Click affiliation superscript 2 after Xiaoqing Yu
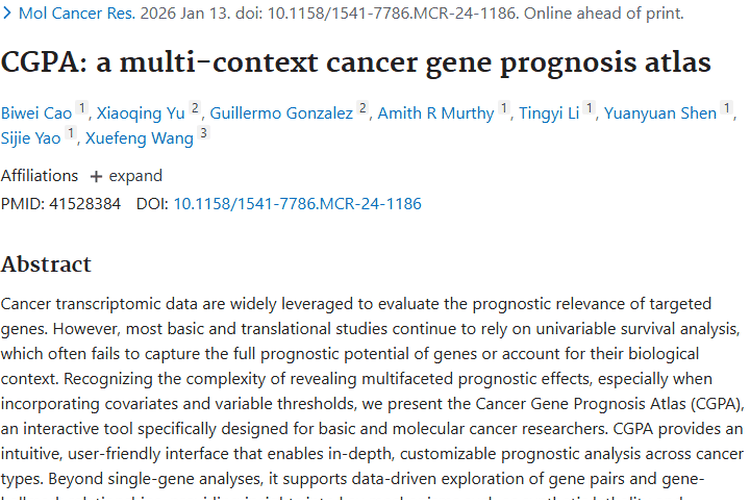The image size is (750, 500). coord(195,108)
